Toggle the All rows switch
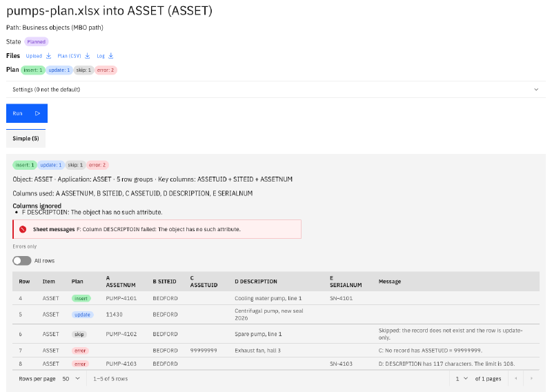This screenshot has width=552, height=392. pyautogui.click(x=22, y=261)
